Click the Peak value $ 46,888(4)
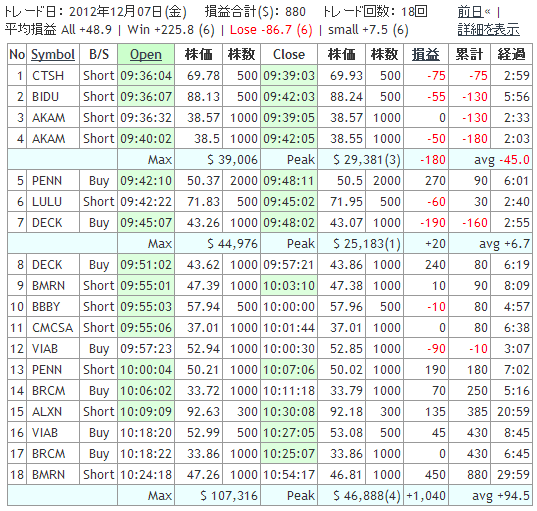This screenshot has height=511, width=537. click(x=367, y=496)
